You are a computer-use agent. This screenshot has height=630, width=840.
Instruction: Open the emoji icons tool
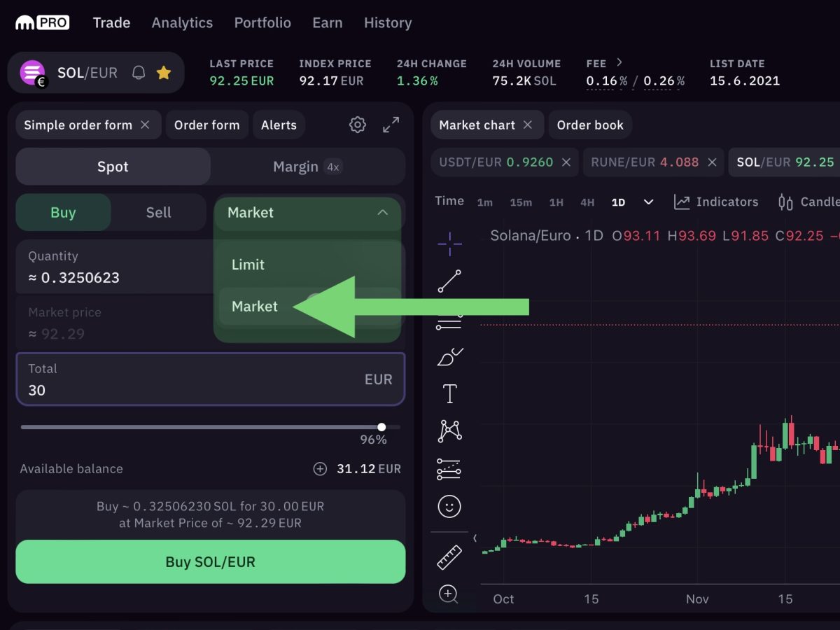pyautogui.click(x=449, y=506)
